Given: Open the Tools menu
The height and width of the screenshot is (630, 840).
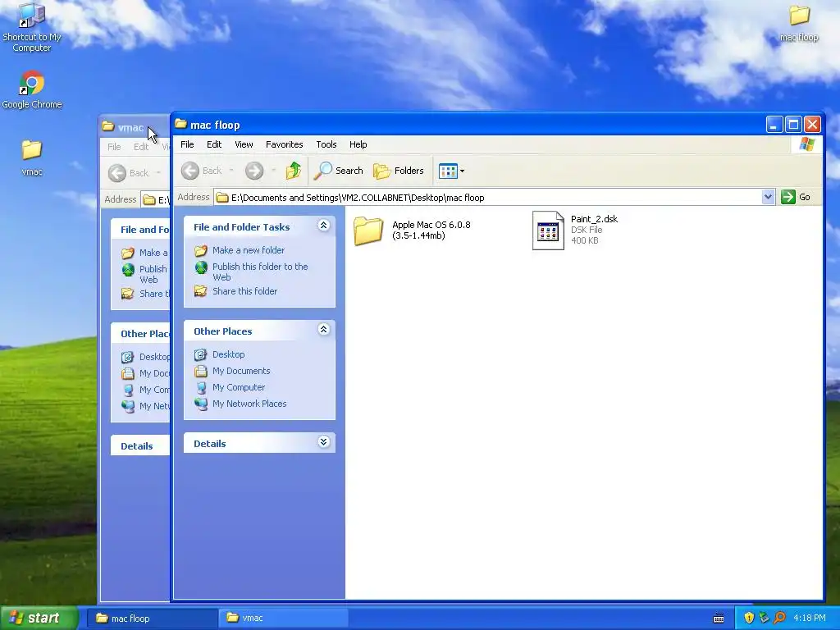Looking at the screenshot, I should (x=326, y=144).
